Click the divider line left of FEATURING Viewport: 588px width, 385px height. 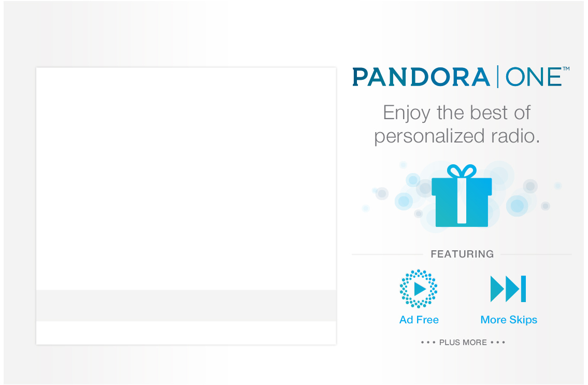[387, 254]
